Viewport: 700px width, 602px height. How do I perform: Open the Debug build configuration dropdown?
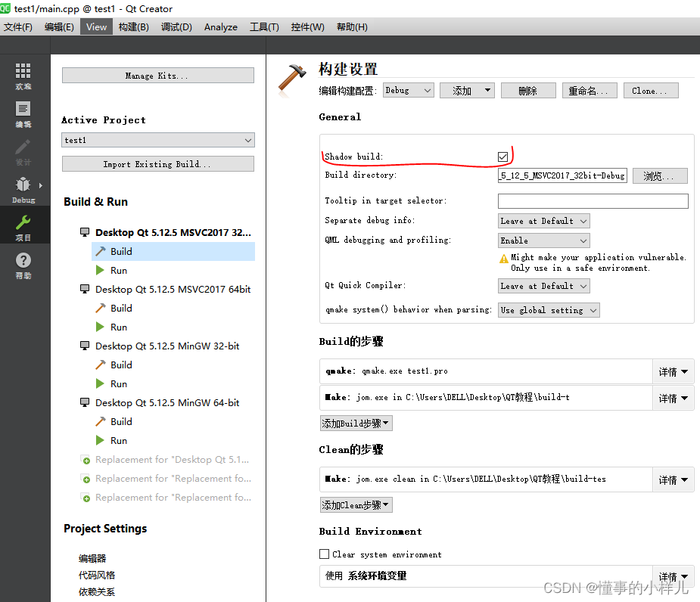[x=408, y=90]
